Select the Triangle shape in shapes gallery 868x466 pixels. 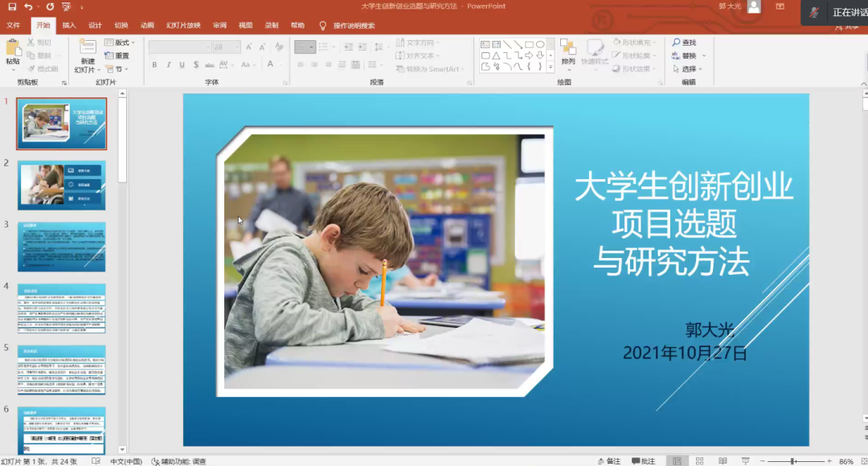[x=496, y=55]
